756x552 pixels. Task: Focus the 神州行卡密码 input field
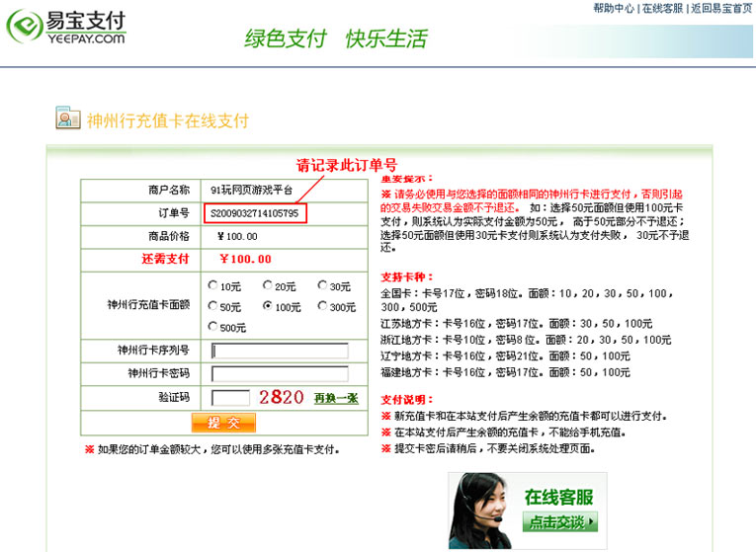click(x=280, y=374)
